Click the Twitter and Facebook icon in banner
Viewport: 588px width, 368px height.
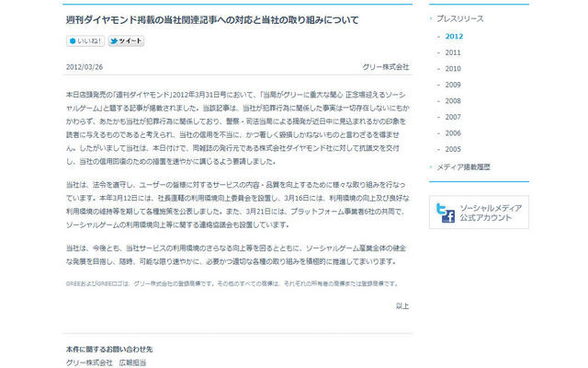tap(445, 213)
